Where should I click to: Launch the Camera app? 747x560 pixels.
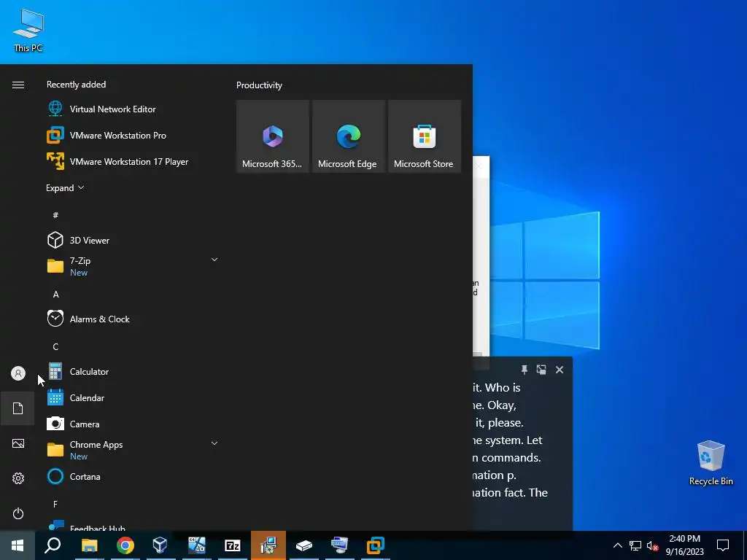133,424
